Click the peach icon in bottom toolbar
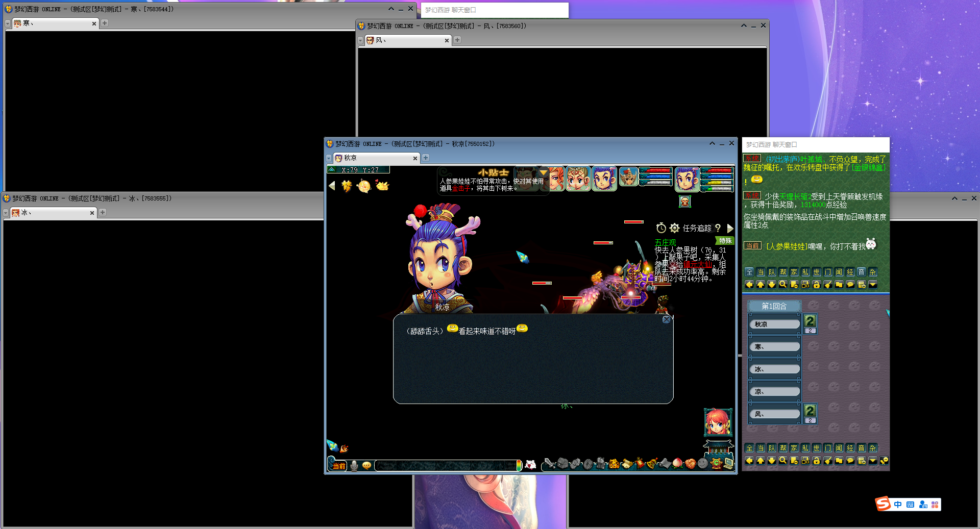980x529 pixels. pos(677,463)
